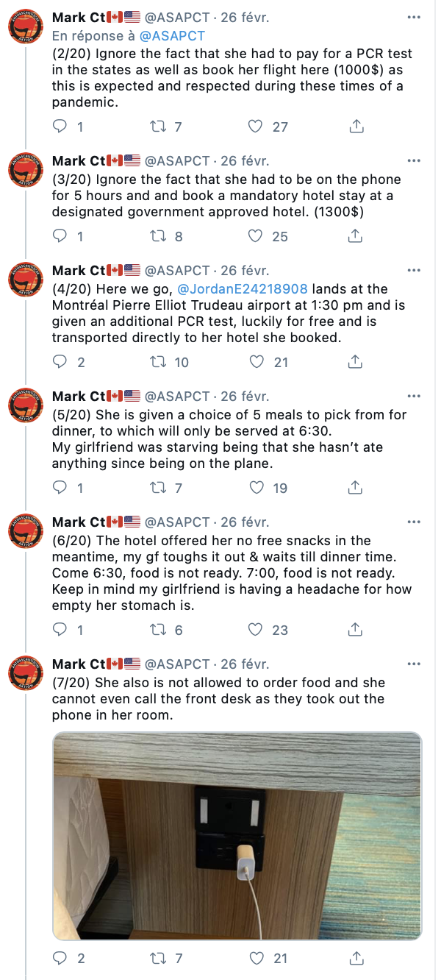Open the profile avatar next to (5/20) tweet
441x980 pixels.
pos(25,407)
